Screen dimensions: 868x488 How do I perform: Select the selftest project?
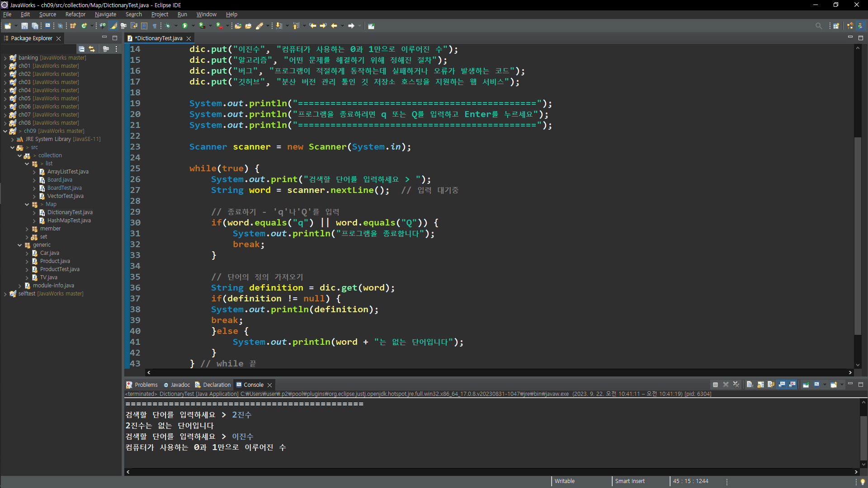(x=27, y=294)
